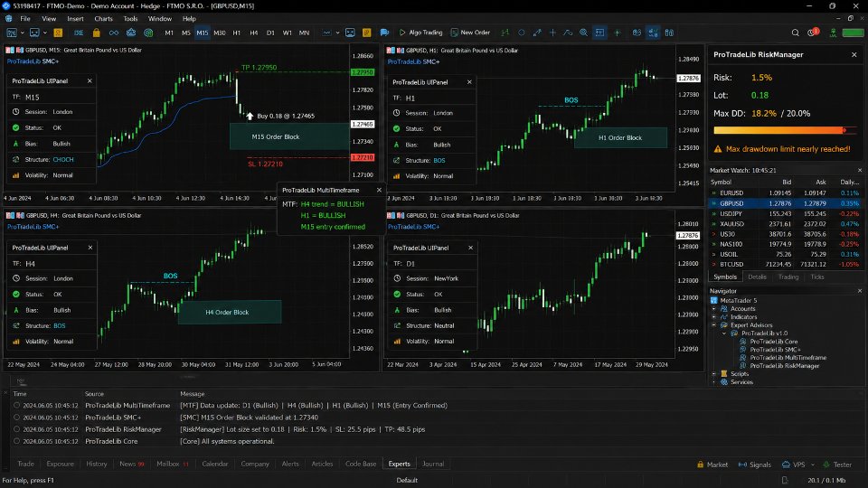Click the green connection level icon
The height and width of the screenshot is (488, 868).
833,33
